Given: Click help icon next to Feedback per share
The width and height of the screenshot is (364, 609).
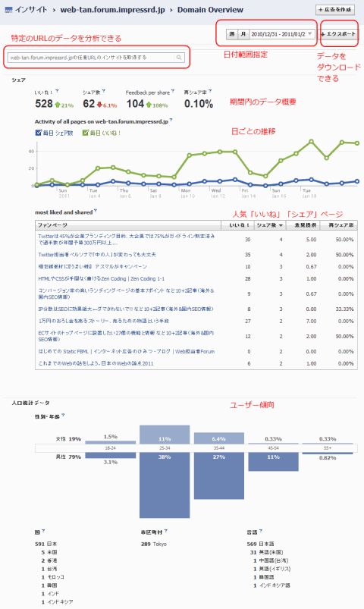Looking at the screenshot, I should [173, 91].
